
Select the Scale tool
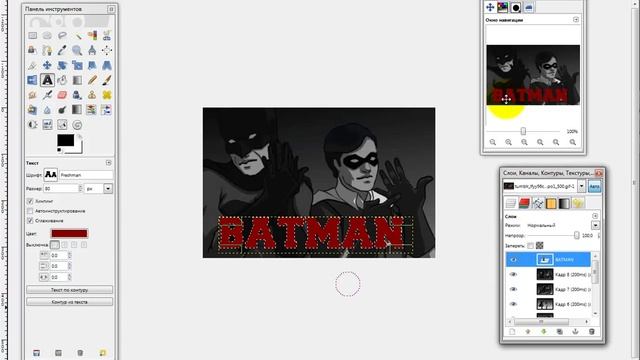click(x=77, y=65)
